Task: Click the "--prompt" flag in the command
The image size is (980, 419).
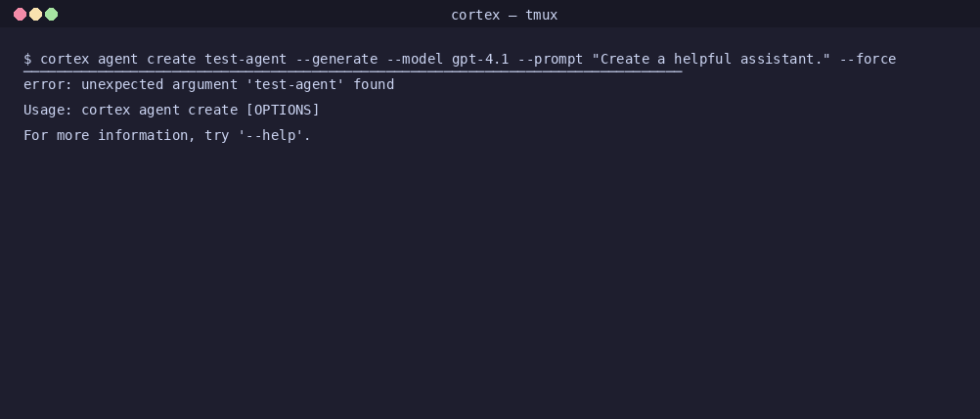Action: (x=551, y=59)
